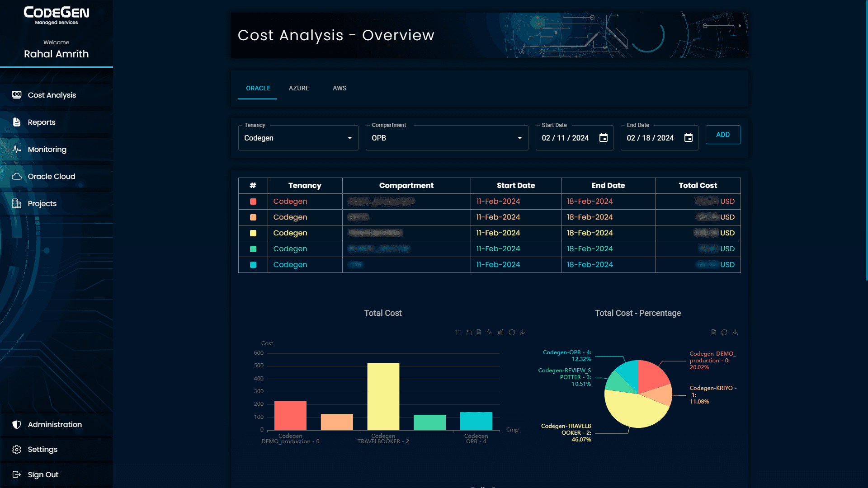Open Compartment combo box showing OPB

(447, 138)
